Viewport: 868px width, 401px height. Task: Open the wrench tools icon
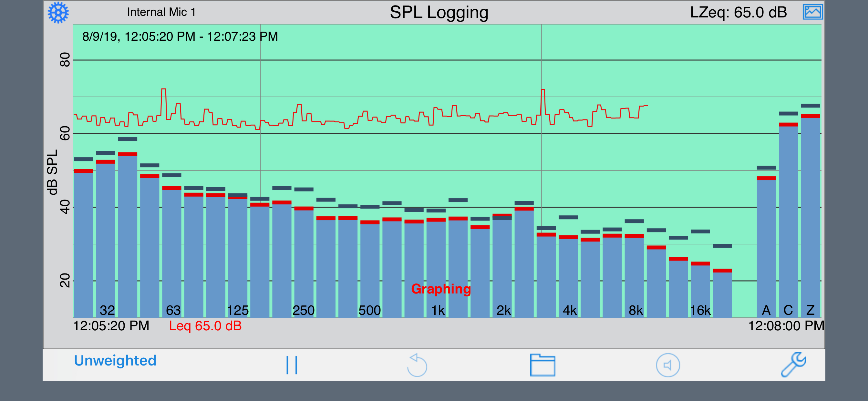pos(793,364)
